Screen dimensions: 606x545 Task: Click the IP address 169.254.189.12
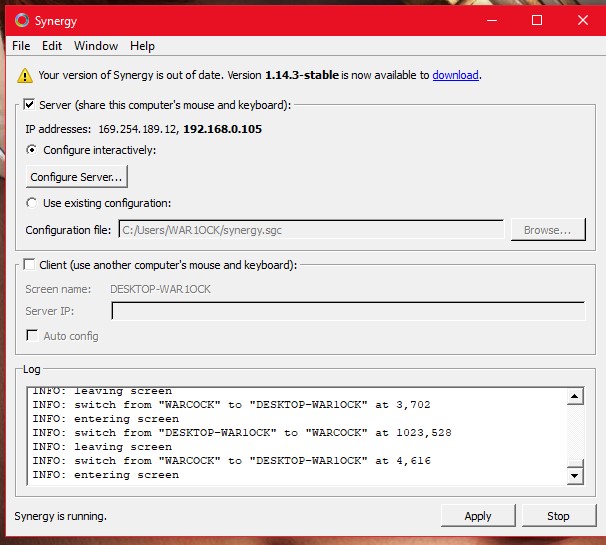(x=138, y=129)
